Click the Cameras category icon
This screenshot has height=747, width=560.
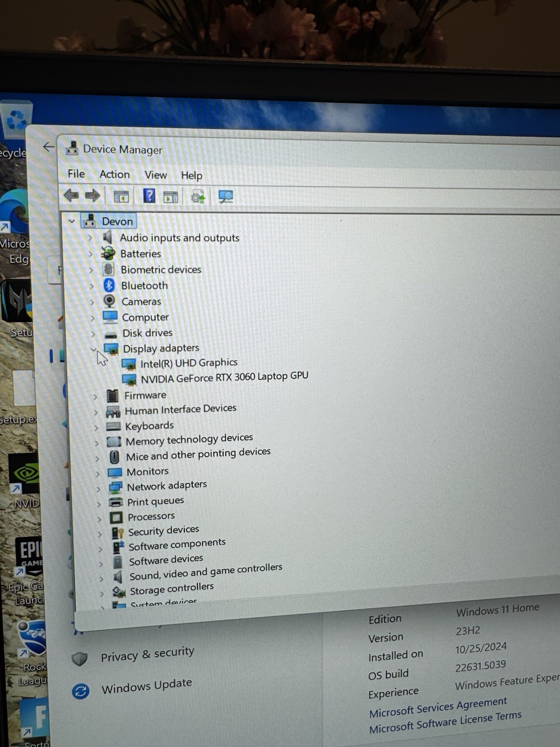(110, 301)
